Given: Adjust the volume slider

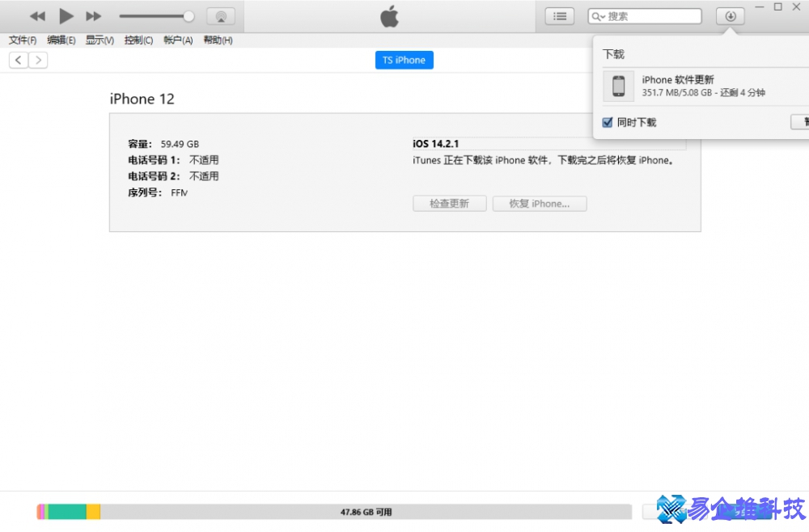Looking at the screenshot, I should tap(158, 15).
